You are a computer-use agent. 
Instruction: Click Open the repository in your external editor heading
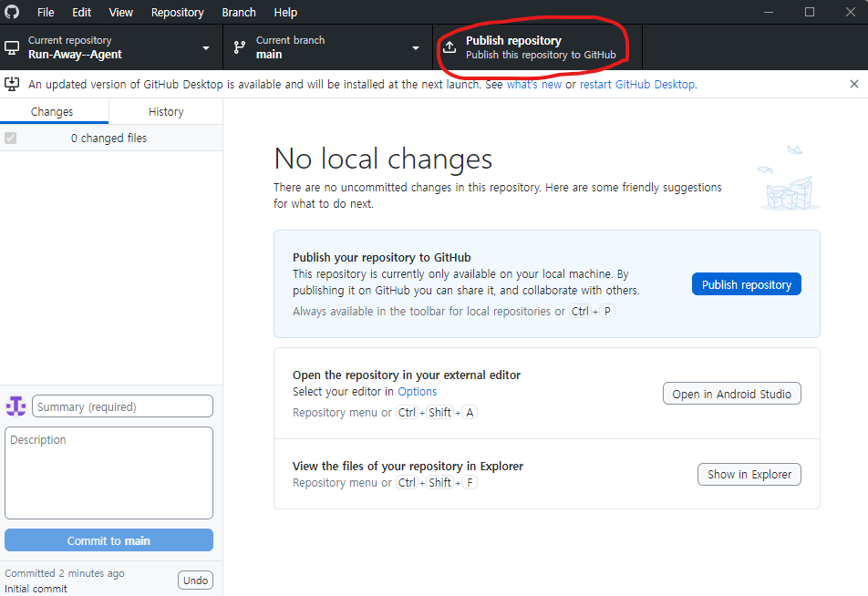tap(407, 375)
